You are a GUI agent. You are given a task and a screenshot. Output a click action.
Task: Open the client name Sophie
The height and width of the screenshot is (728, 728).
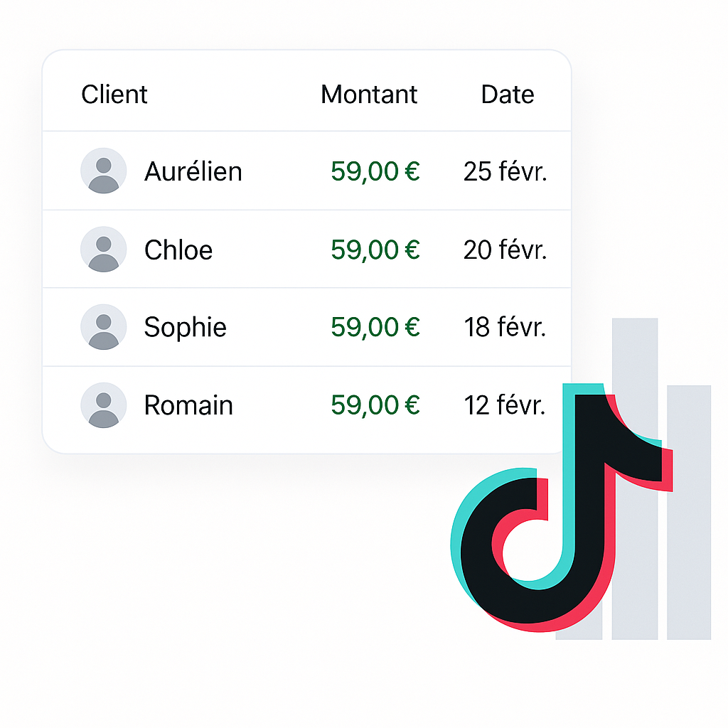tap(186, 328)
